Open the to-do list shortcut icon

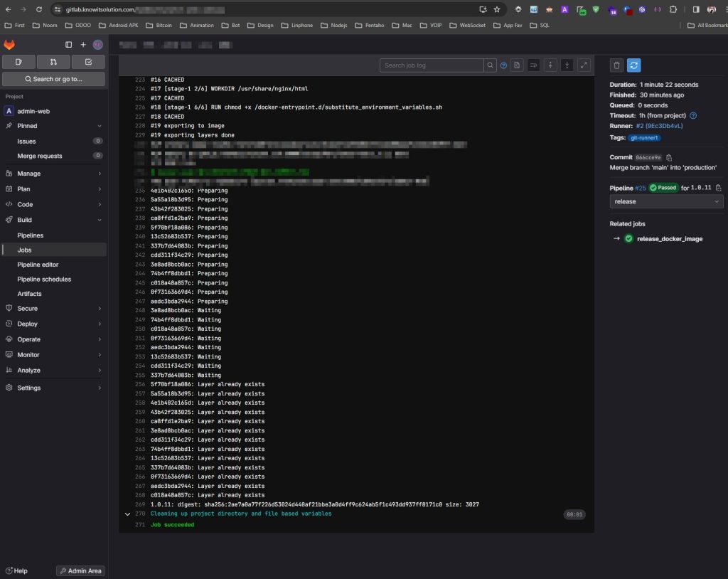point(88,62)
